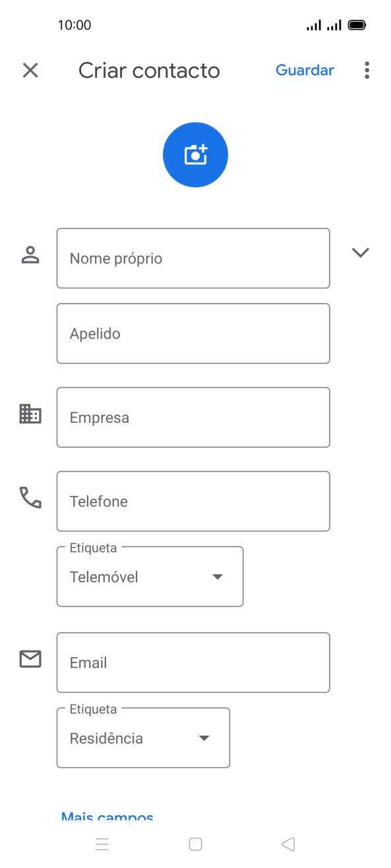Image resolution: width=391 pixels, height=868 pixels.
Task: Click the telephone icon beside Telefone field
Action: coord(30,499)
